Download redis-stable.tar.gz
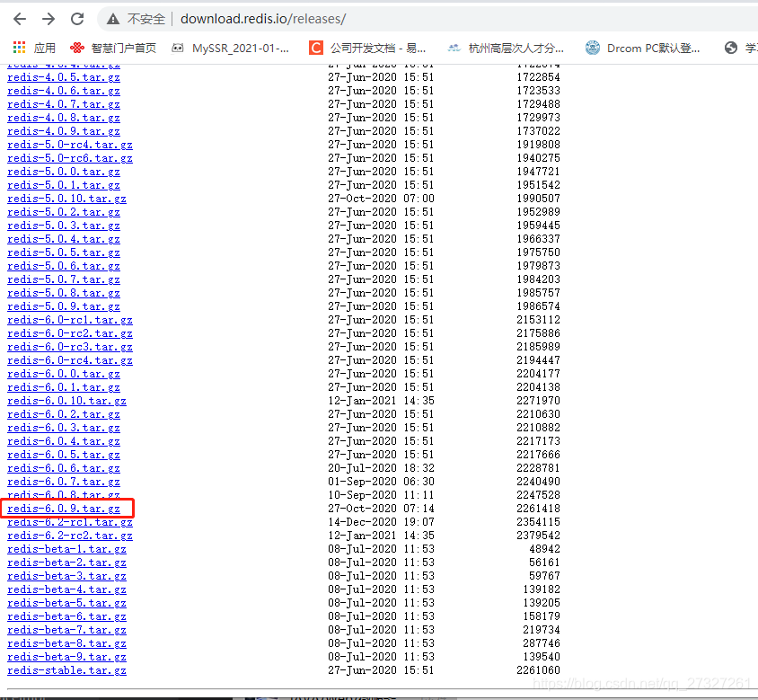The image size is (758, 700). pos(66,671)
